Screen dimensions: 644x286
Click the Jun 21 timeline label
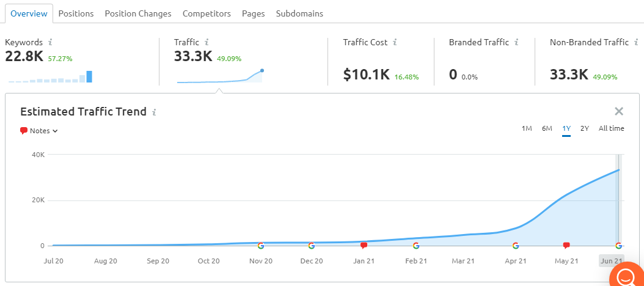point(611,260)
